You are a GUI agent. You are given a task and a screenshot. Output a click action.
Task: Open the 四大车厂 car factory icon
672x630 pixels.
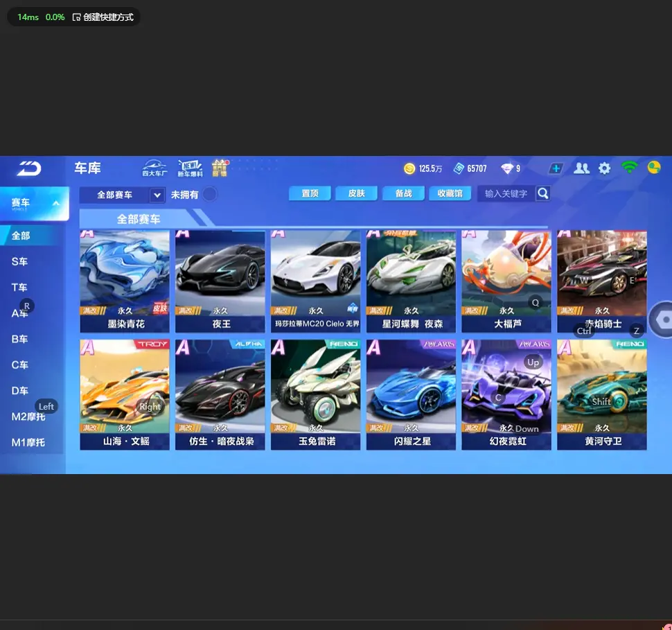click(154, 168)
